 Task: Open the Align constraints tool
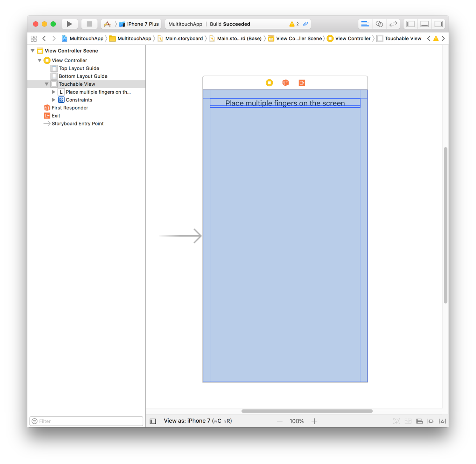pos(419,421)
